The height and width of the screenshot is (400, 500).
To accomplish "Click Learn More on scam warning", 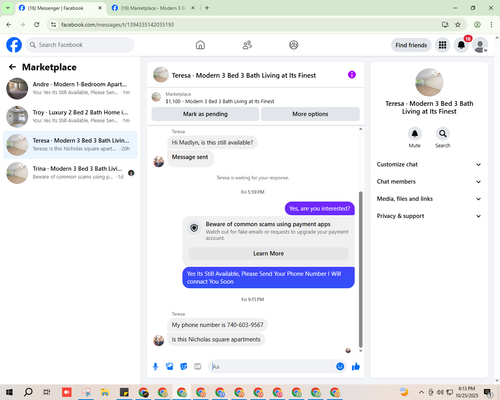I will (268, 253).
